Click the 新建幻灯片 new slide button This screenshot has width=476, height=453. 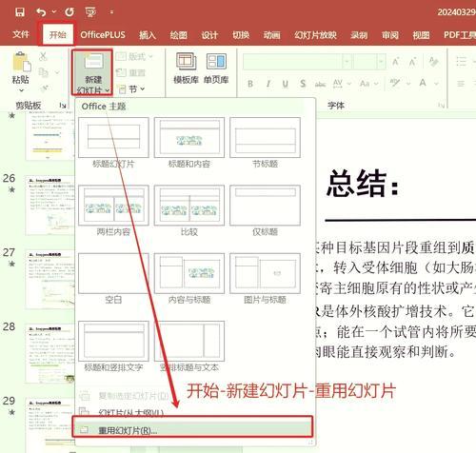click(92, 72)
